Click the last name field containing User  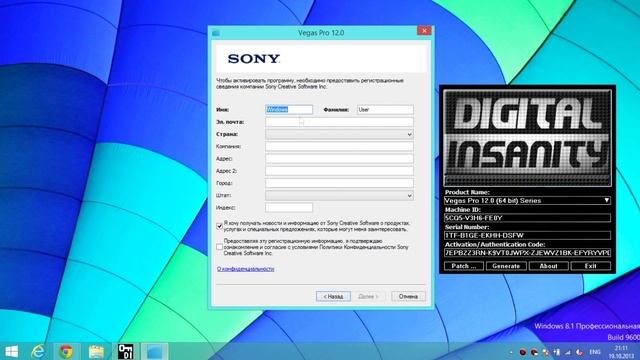(385, 109)
